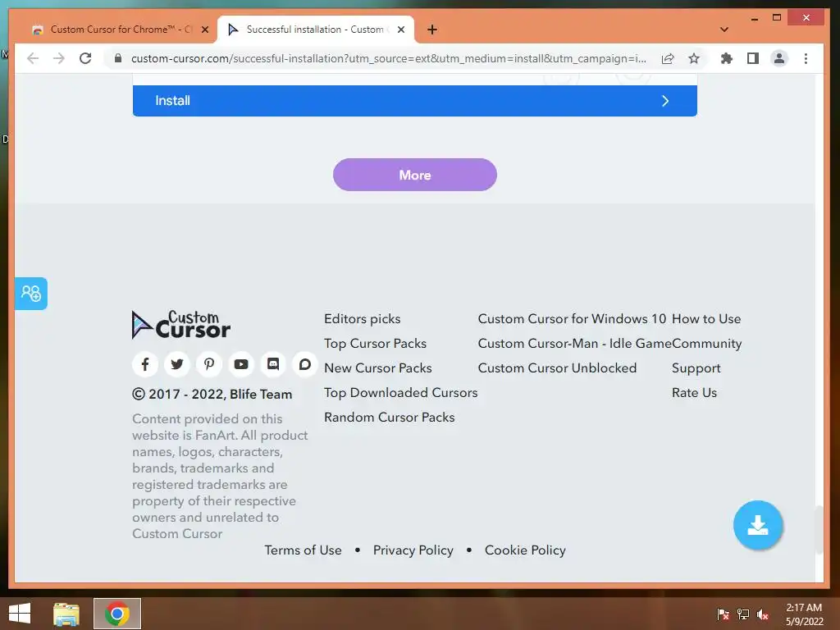The image size is (840, 630).
Task: Open the Privacy Policy link
Action: point(413,550)
